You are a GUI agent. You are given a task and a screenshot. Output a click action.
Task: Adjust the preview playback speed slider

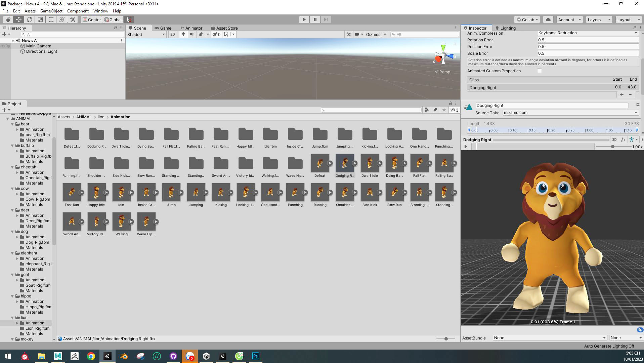(613, 147)
